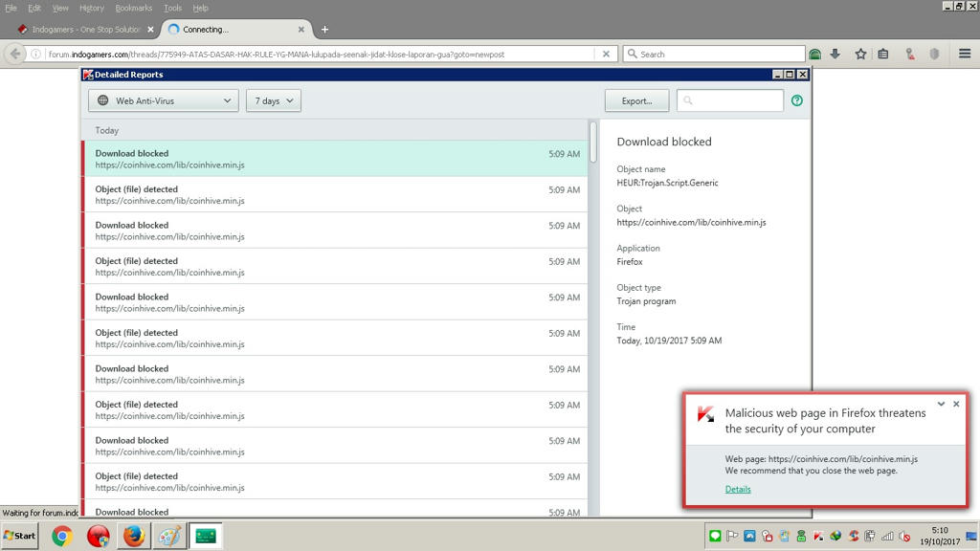
Task: Open the Firefox hamburger menu
Action: coord(965,55)
